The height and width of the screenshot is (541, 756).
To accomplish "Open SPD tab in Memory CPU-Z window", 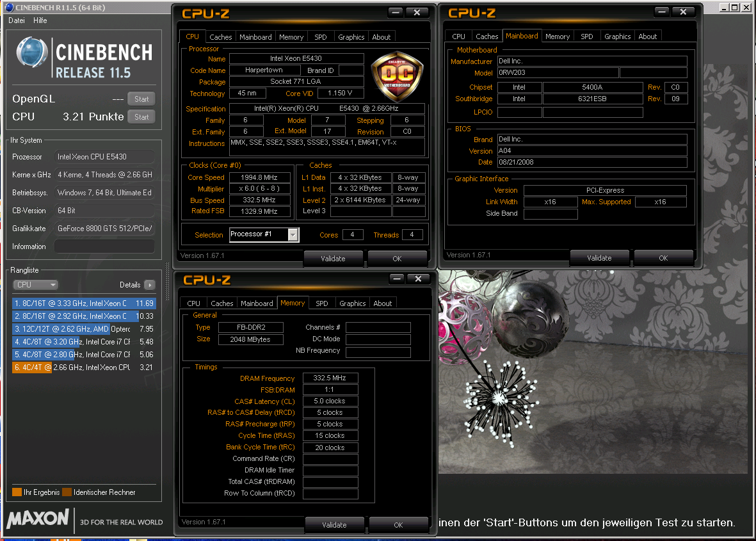I will coord(321,303).
